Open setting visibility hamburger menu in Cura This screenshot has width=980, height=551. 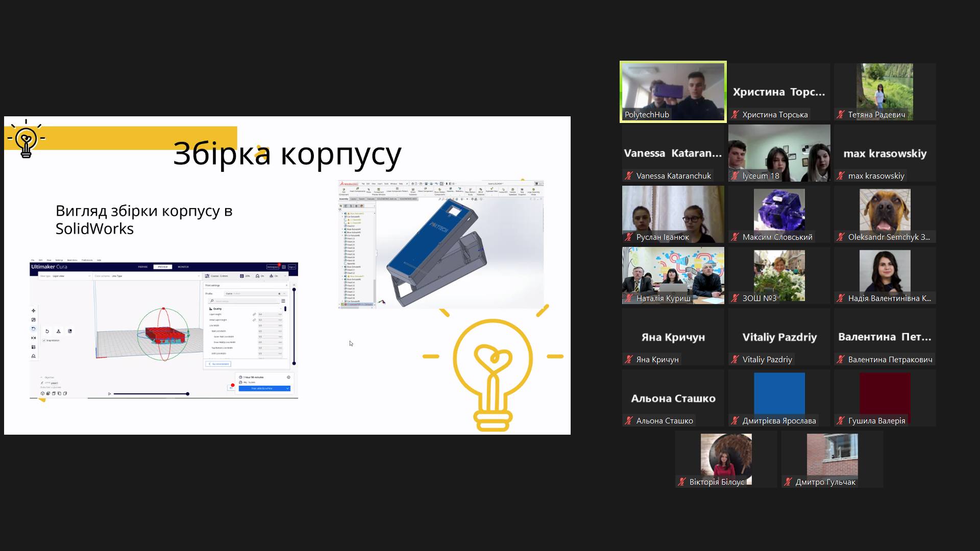283,301
